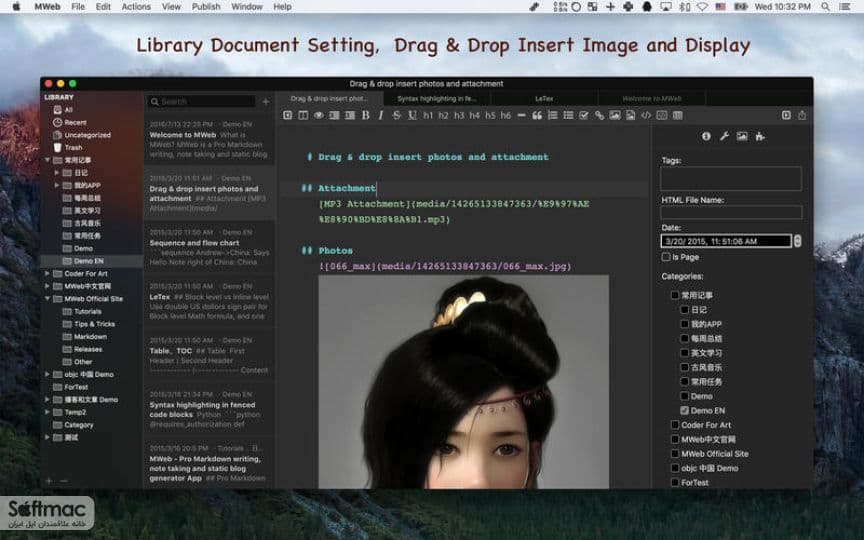864x540 pixels.
Task: Check the Coder For Art category
Action: point(674,425)
